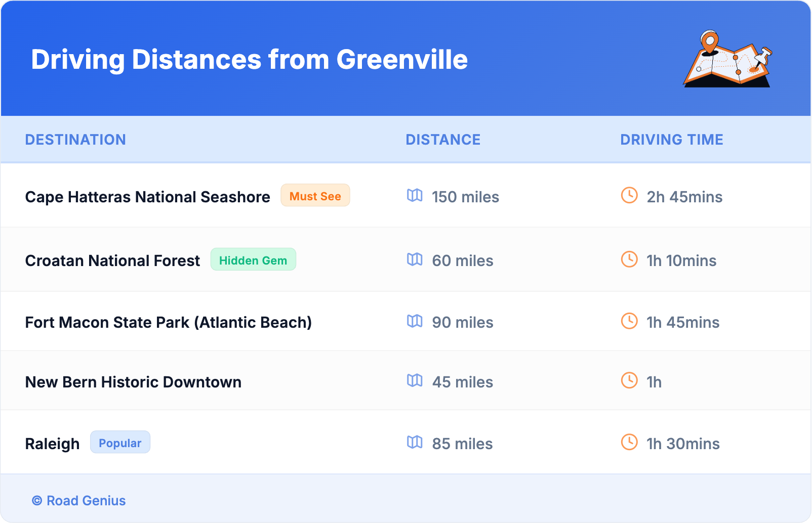This screenshot has height=523, width=812.
Task: Click the clock icon beside 1h 10mins
Action: coord(629,259)
